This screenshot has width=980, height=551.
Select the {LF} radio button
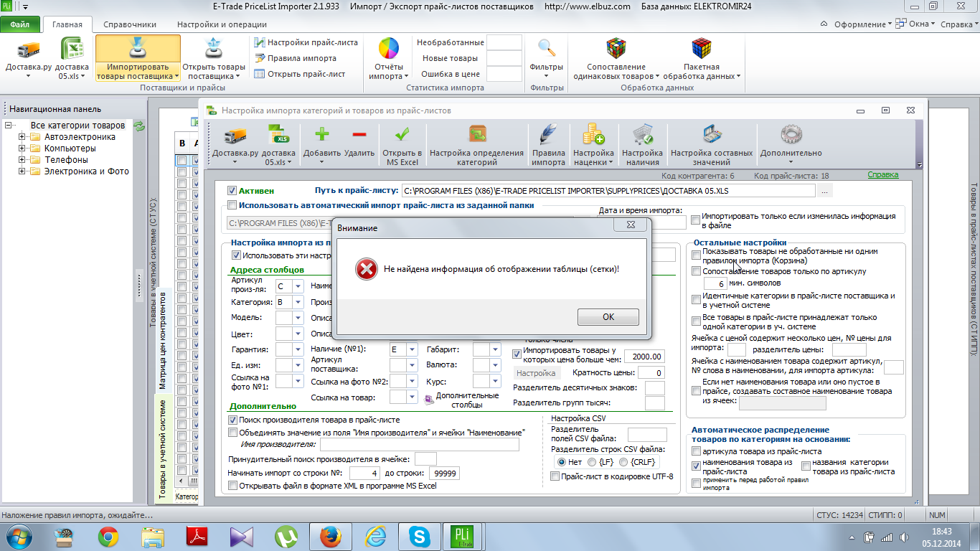pos(592,462)
